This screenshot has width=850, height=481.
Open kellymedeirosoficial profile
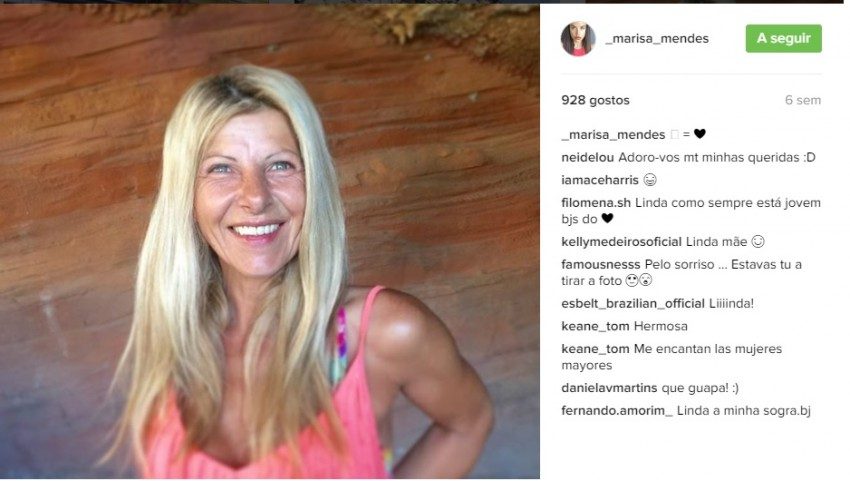(x=621, y=242)
